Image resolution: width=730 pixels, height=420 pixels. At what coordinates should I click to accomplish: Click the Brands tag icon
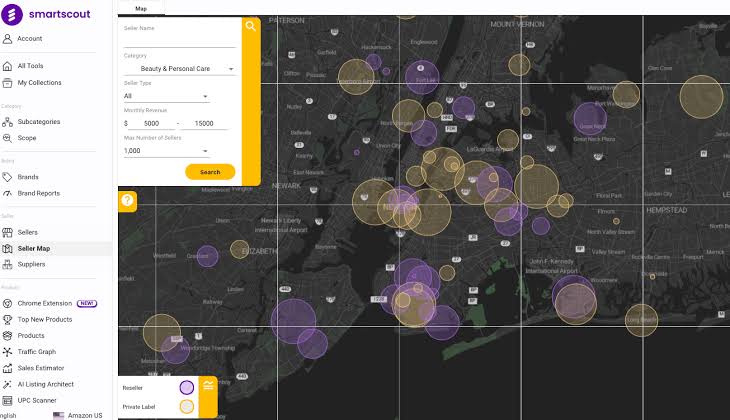(7, 177)
